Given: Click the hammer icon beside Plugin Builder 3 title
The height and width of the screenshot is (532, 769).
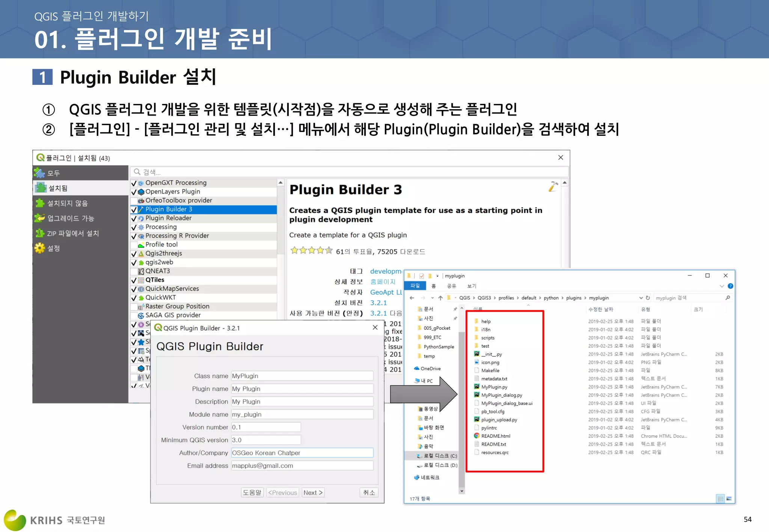Looking at the screenshot, I should (553, 186).
